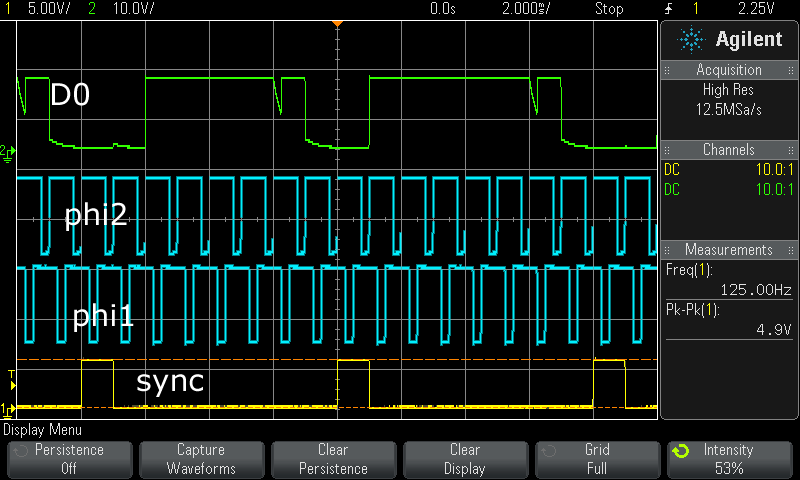Viewport: 800px width, 480px height.
Task: Open the Channels panel header
Action: [x=729, y=149]
